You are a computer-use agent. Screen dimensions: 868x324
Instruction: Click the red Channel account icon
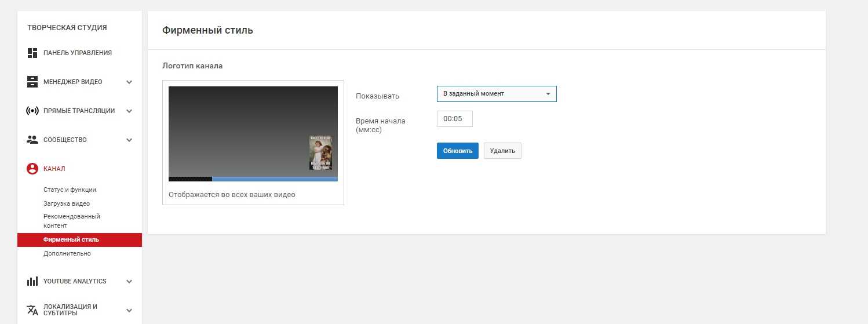32,169
